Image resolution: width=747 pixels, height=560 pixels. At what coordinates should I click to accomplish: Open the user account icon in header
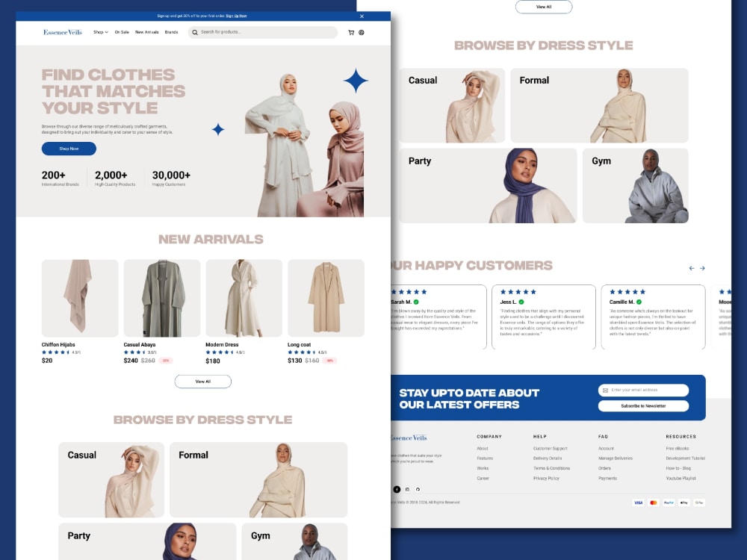point(361,32)
